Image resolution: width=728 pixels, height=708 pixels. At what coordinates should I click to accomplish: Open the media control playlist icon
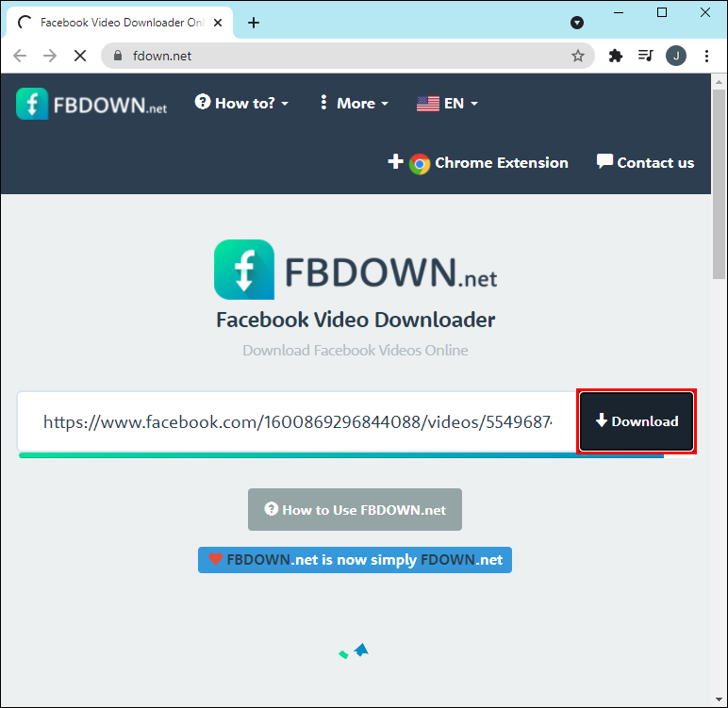[645, 57]
